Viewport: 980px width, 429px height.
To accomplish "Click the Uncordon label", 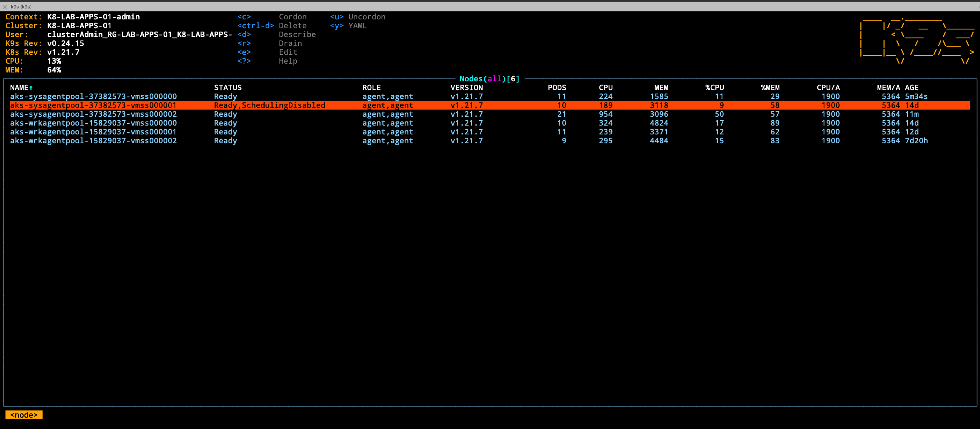I will pyautogui.click(x=367, y=17).
